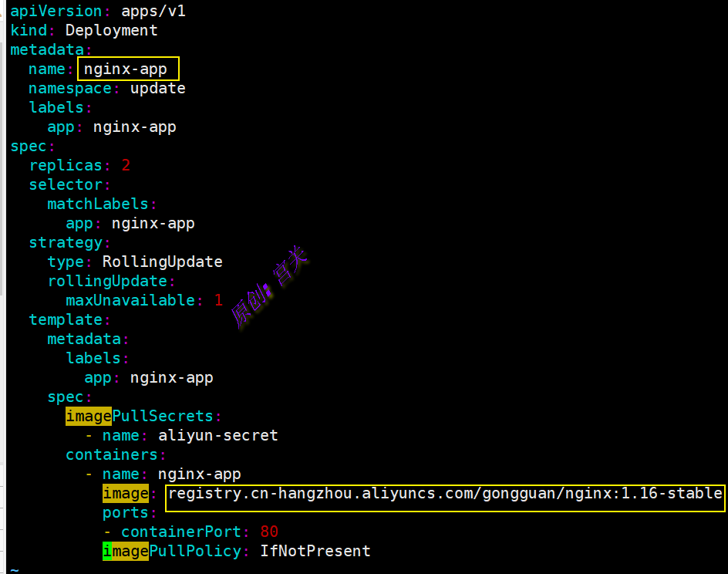Click the green cursor on imagePullPolicy
This screenshot has width=728, height=574.
click(107, 551)
